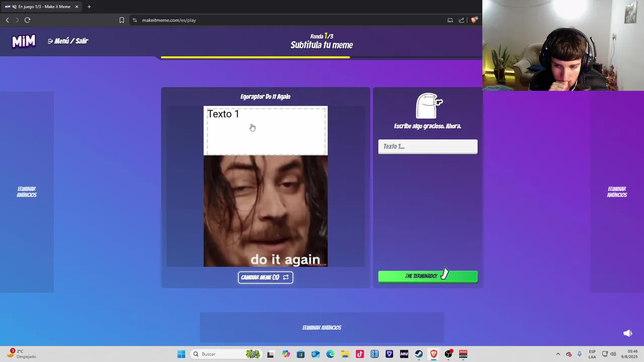This screenshot has width=644, height=362.
Task: Click the MiM logo
Action: pos(24,41)
